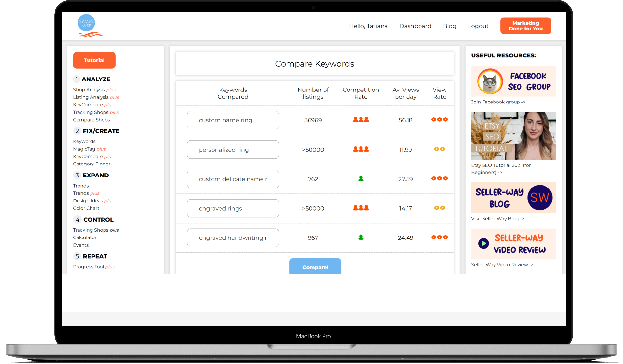
Task: Focus the engraved handwriting keyword field
Action: click(233, 238)
